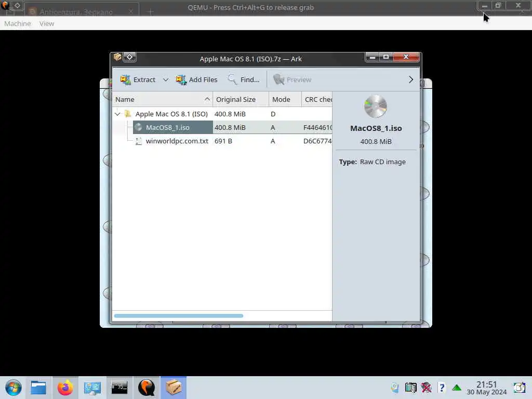Click the Extract toolbar button

coord(138,79)
